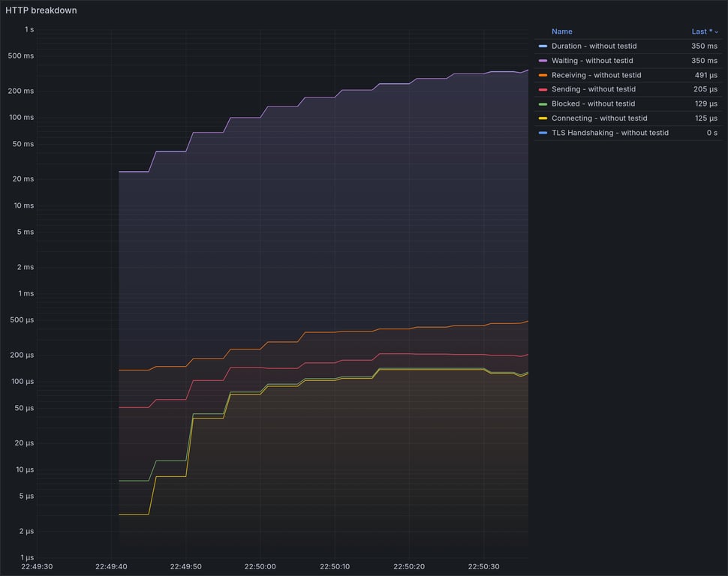
Task: Click the 100 µs y-axis label
Action: click(23, 382)
